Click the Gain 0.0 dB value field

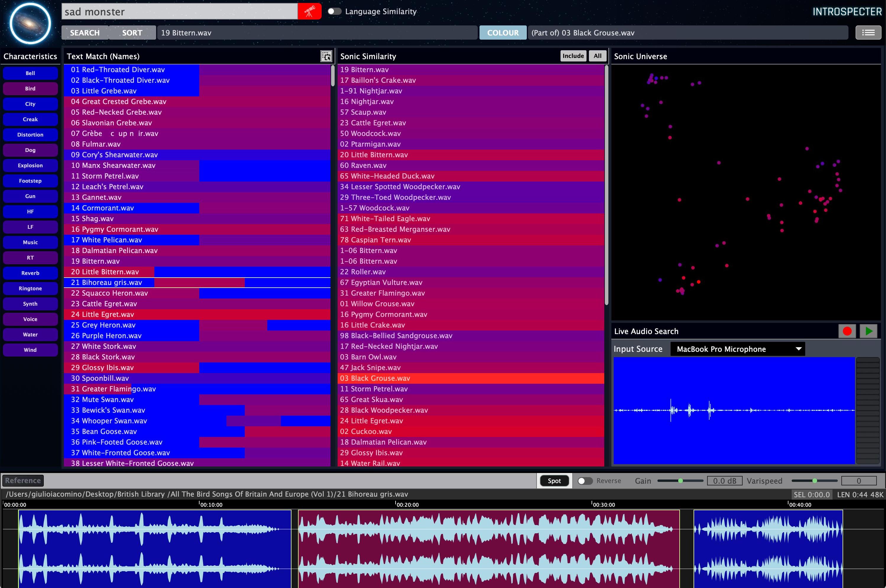tap(724, 481)
